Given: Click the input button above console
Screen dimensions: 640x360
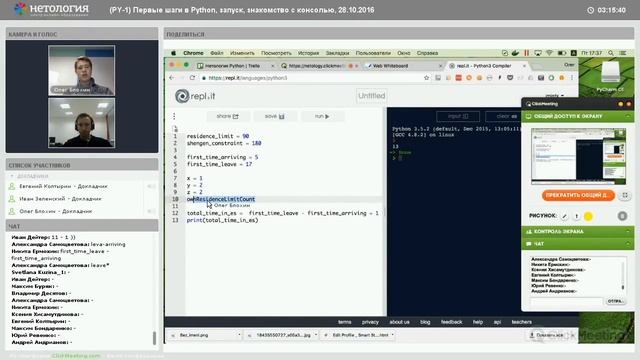Looking at the screenshot, I should tap(458, 116).
